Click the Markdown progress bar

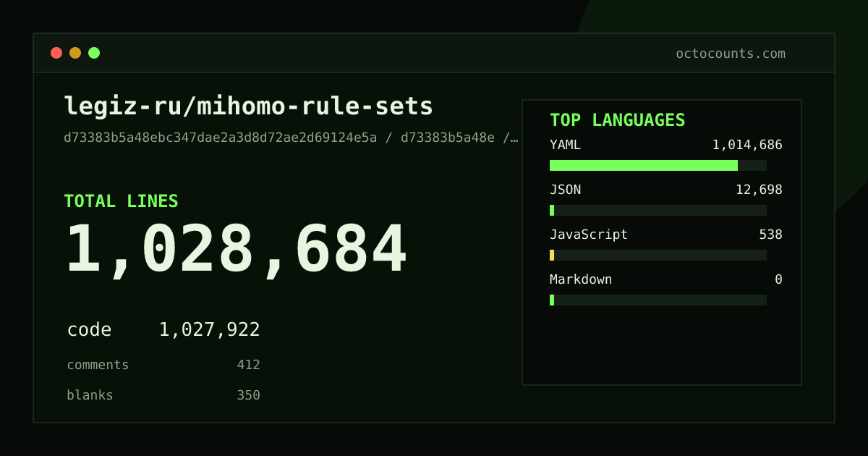point(658,300)
